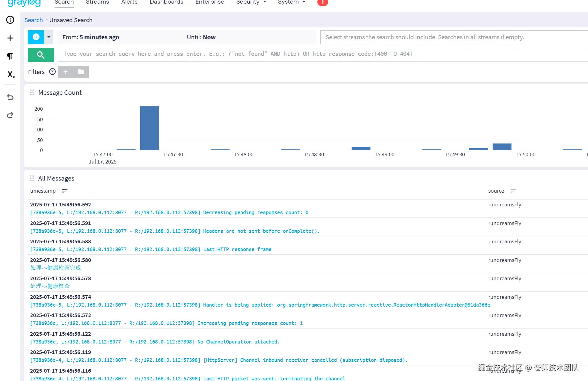Viewport: 588px width, 381px height.
Task: Click the clock time range button
Action: [36, 37]
